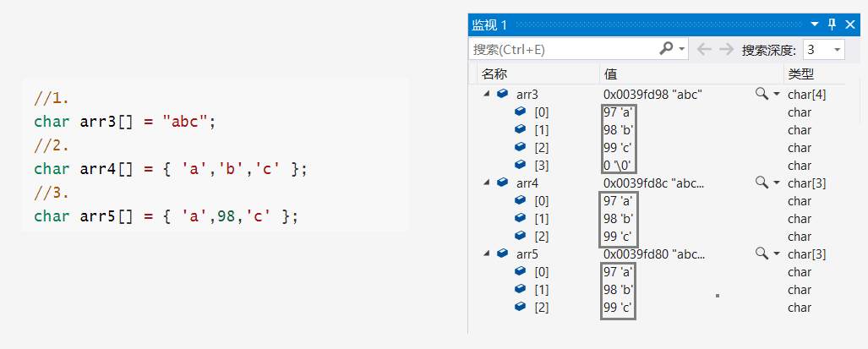Open the search depth dropdown showing 3

[x=837, y=50]
